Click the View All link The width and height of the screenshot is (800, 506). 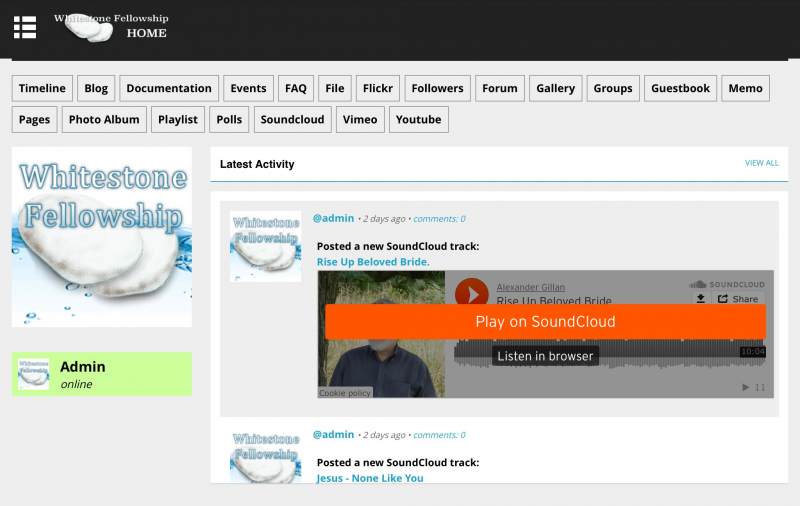tap(761, 163)
